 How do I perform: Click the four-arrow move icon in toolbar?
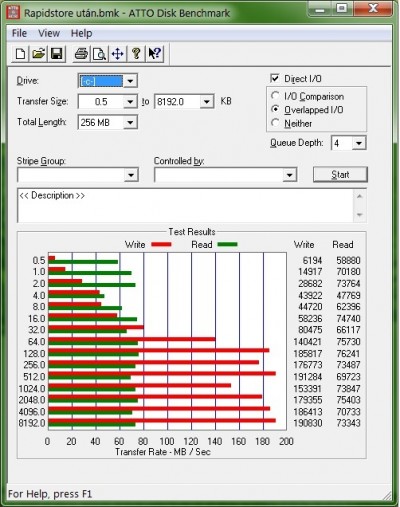click(118, 54)
